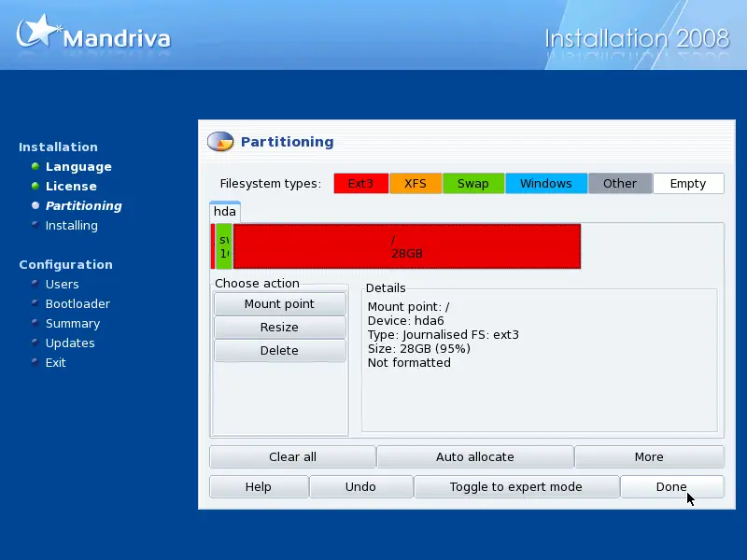Viewport: 747px width, 560px height.
Task: Select the Ext3 filesystem type
Action: 361,183
